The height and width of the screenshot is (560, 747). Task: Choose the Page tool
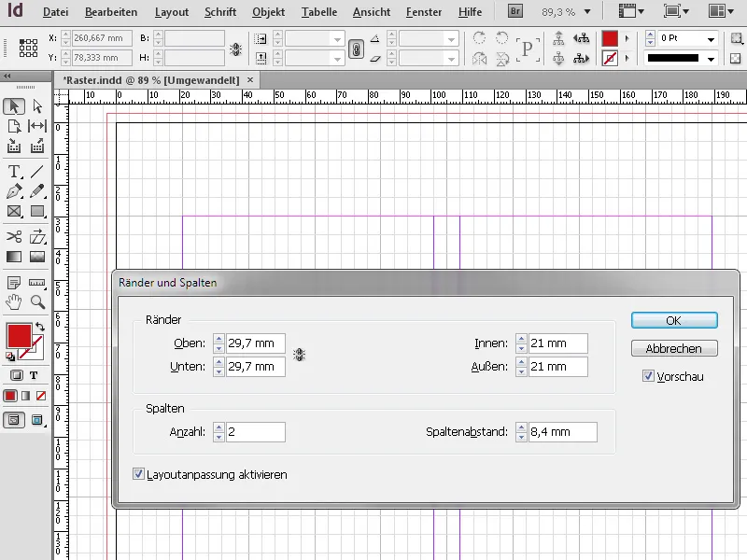coord(14,126)
